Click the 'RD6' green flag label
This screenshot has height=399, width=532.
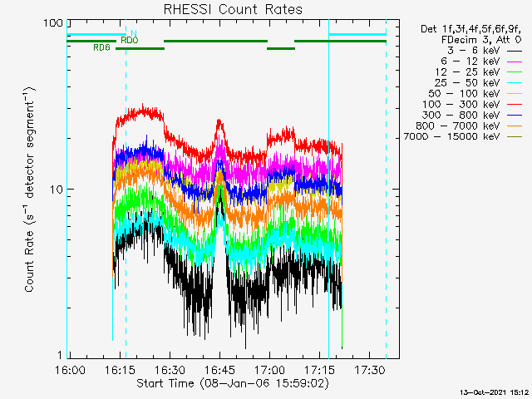point(101,48)
